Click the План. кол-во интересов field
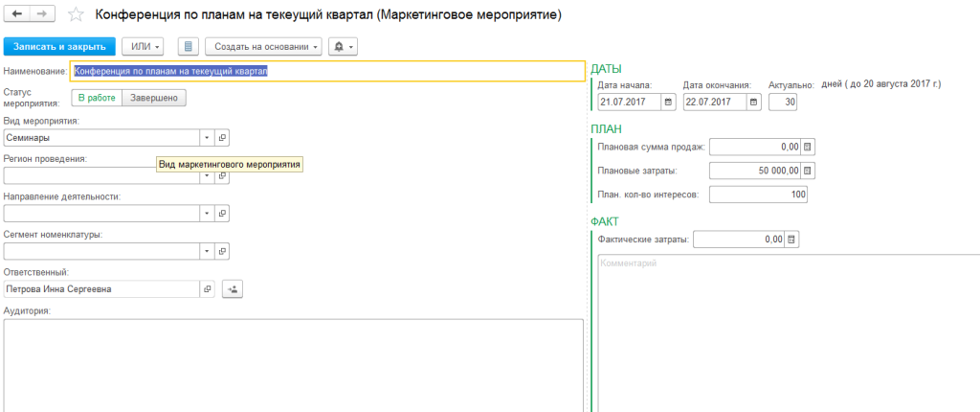 click(758, 195)
